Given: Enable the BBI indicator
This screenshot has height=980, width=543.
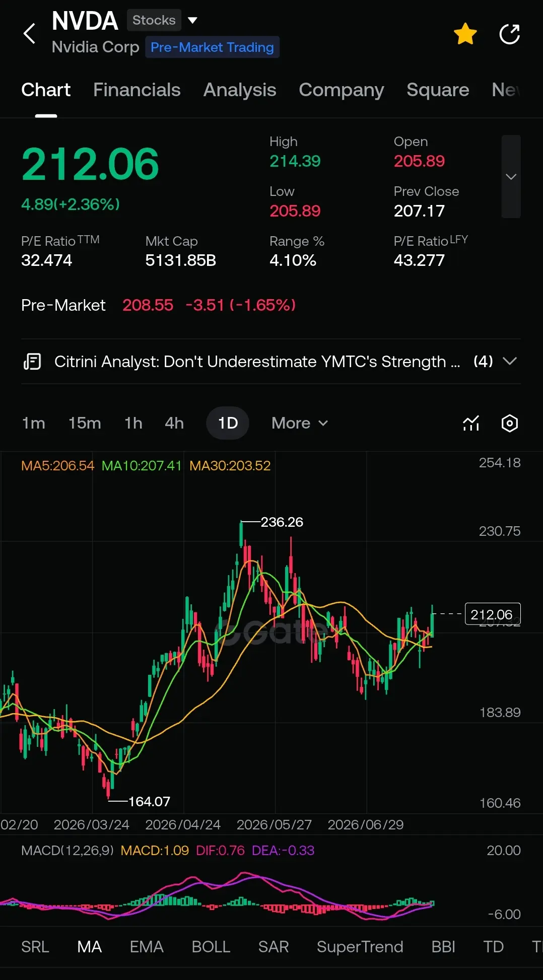Looking at the screenshot, I should 443,947.
